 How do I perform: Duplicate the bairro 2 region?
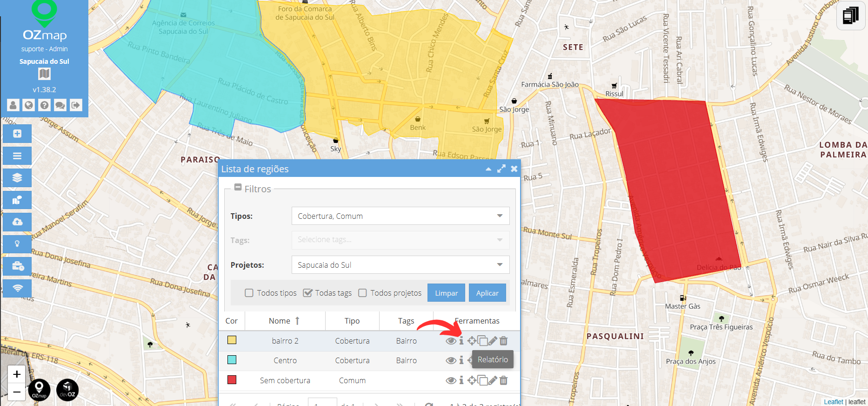[483, 341]
